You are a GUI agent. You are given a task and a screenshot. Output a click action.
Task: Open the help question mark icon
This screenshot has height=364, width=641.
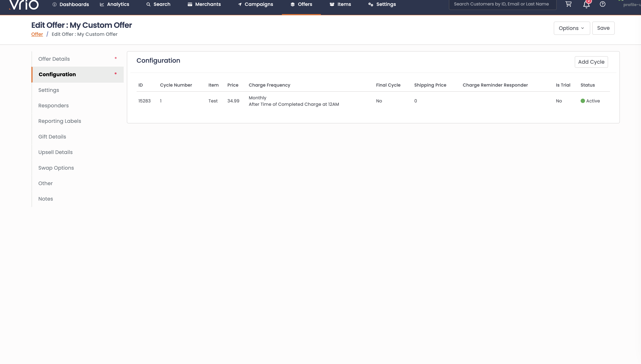pyautogui.click(x=603, y=4)
